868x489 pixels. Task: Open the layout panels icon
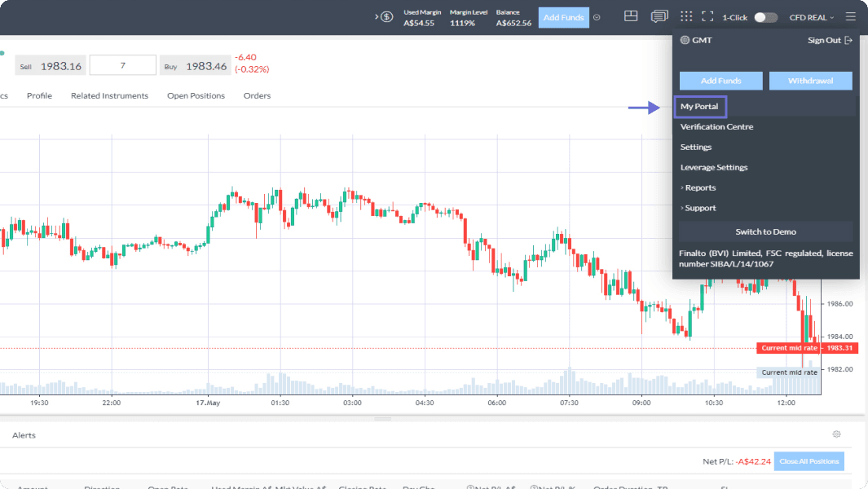click(x=631, y=16)
